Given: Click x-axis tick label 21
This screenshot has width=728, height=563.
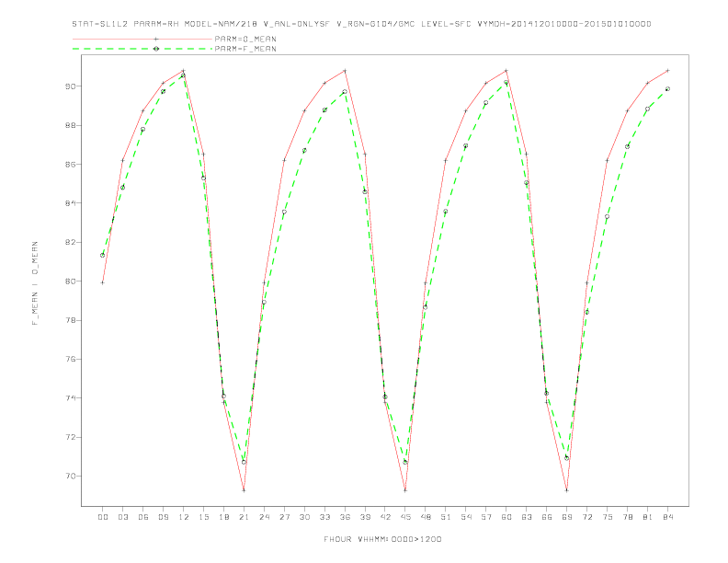Looking at the screenshot, I should point(244,517).
